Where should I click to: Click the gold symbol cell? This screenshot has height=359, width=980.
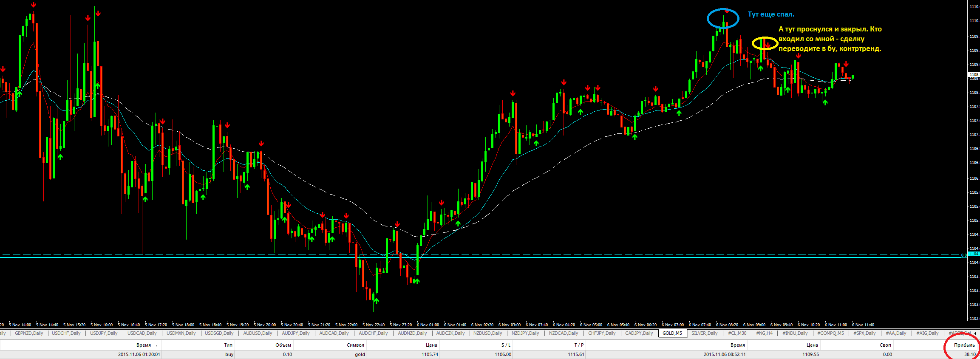360,354
